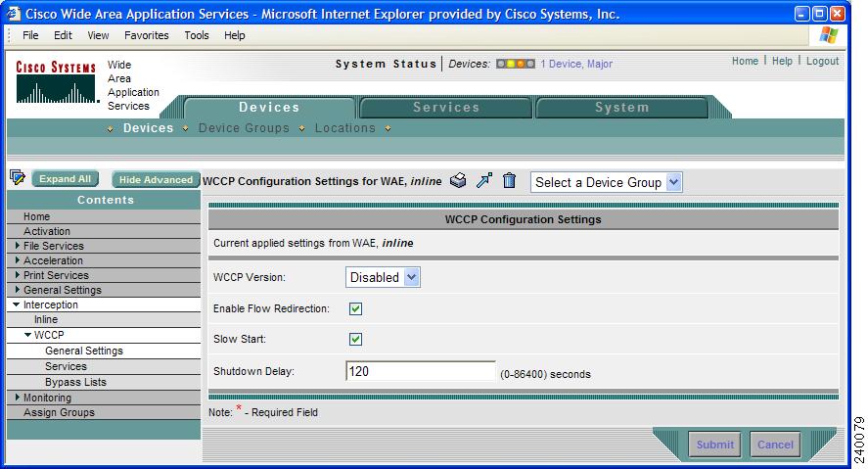The width and height of the screenshot is (868, 469).
Task: Expand the Acceleration tree node
Action: tap(18, 260)
